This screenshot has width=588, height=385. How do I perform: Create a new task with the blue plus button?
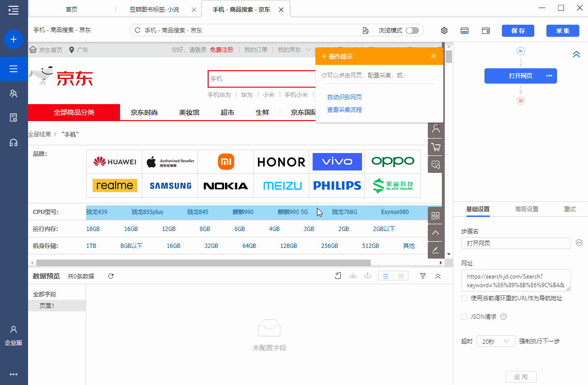coord(14,39)
